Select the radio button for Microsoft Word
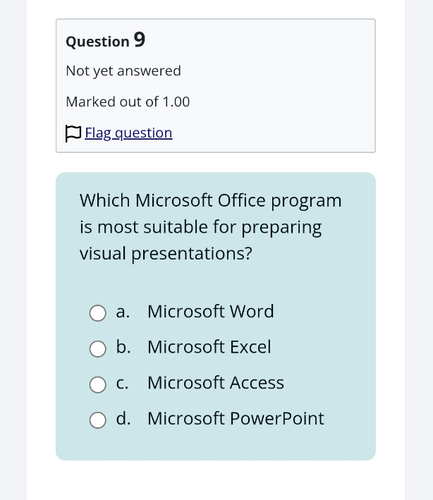 pyautogui.click(x=98, y=313)
